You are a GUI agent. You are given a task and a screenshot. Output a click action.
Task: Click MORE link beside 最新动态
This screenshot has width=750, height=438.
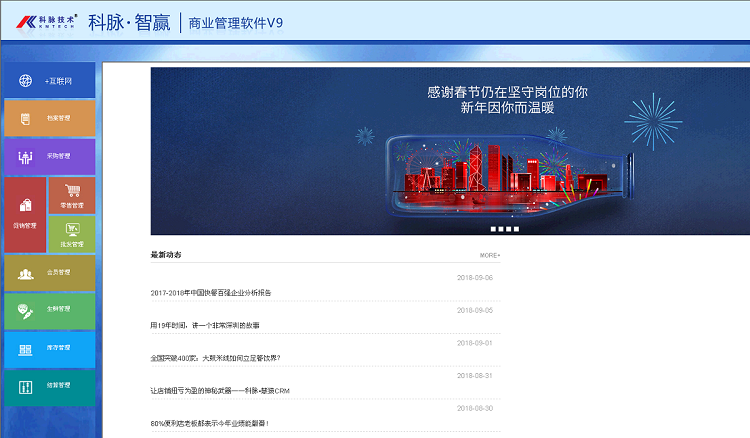coord(490,255)
